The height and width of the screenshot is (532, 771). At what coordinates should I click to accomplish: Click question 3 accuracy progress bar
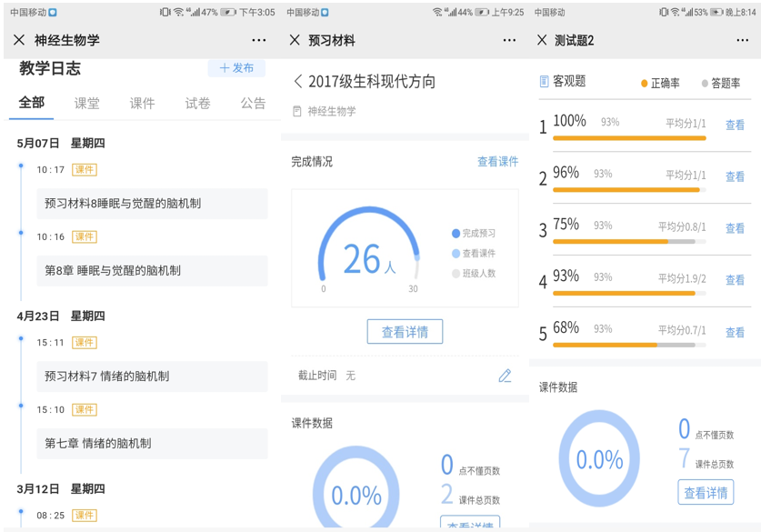click(628, 242)
